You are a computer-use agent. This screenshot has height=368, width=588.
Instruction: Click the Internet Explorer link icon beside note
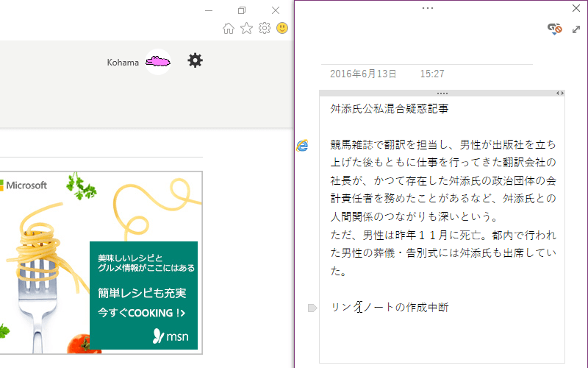pyautogui.click(x=302, y=145)
